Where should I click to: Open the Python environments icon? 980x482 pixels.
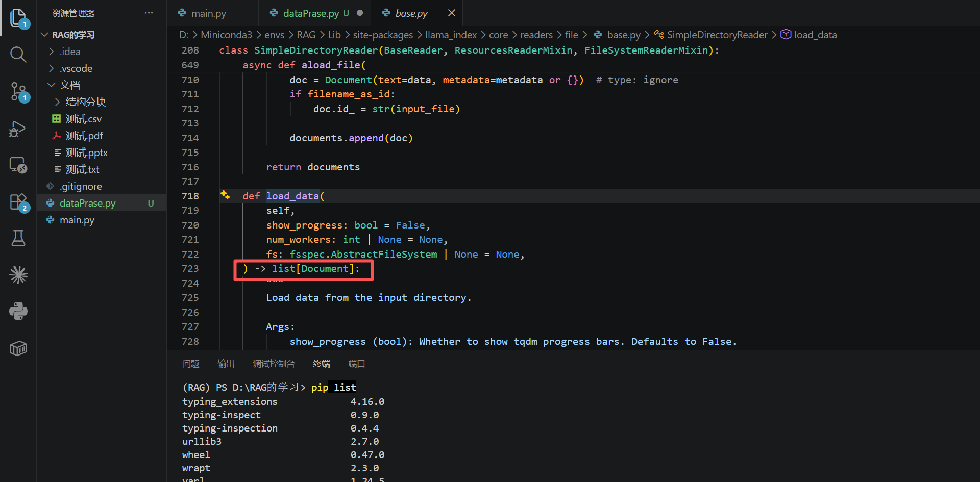pos(18,311)
